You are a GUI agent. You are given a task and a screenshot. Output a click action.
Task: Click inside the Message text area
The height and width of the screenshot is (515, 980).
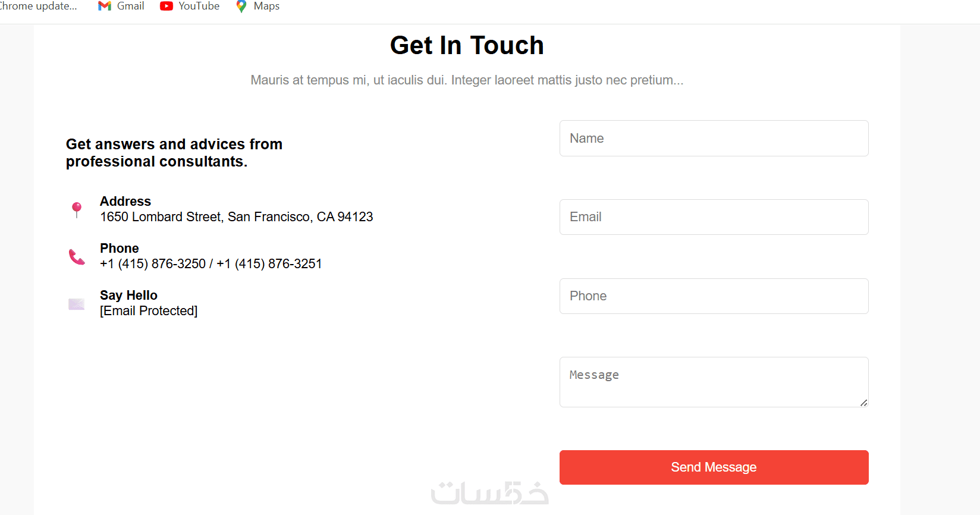pos(714,382)
